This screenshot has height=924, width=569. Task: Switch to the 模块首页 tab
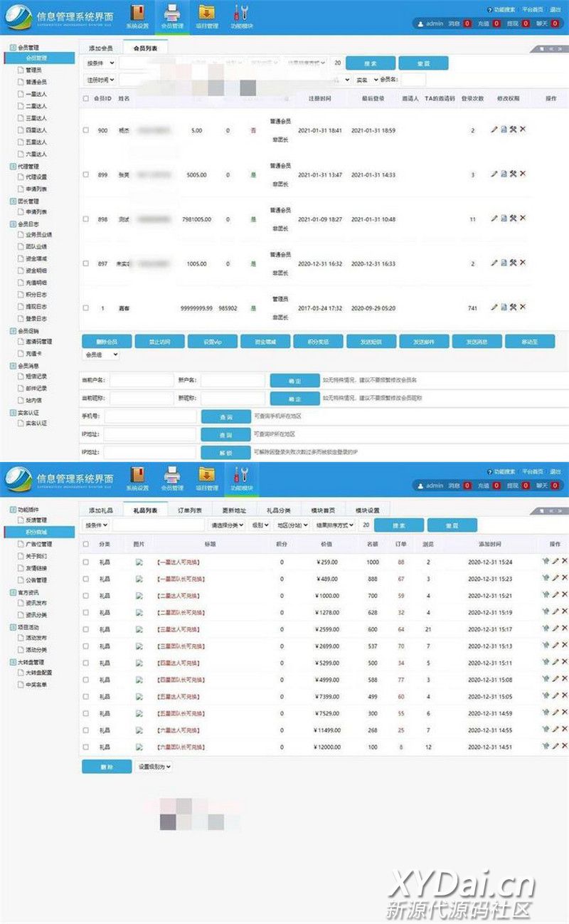point(323,510)
